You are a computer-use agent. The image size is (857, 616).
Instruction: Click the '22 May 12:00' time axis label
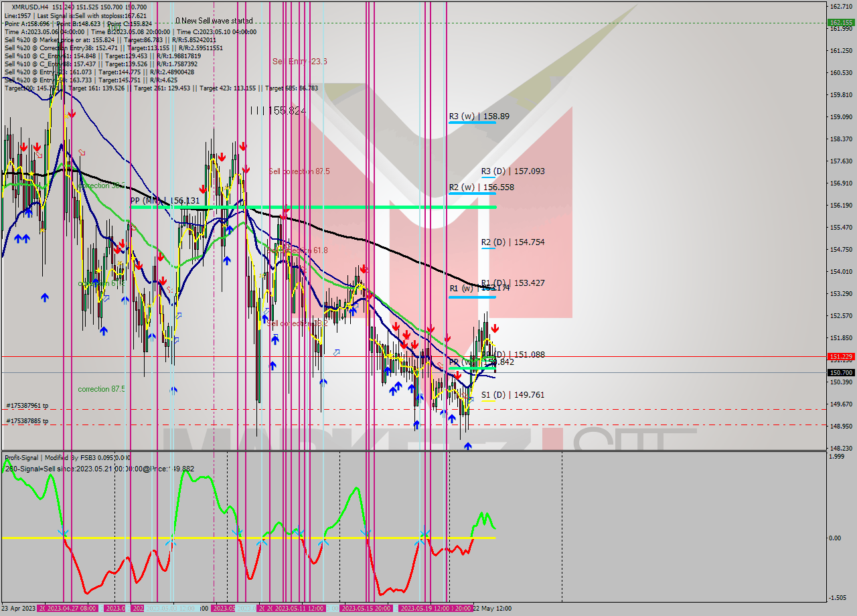coord(492,608)
